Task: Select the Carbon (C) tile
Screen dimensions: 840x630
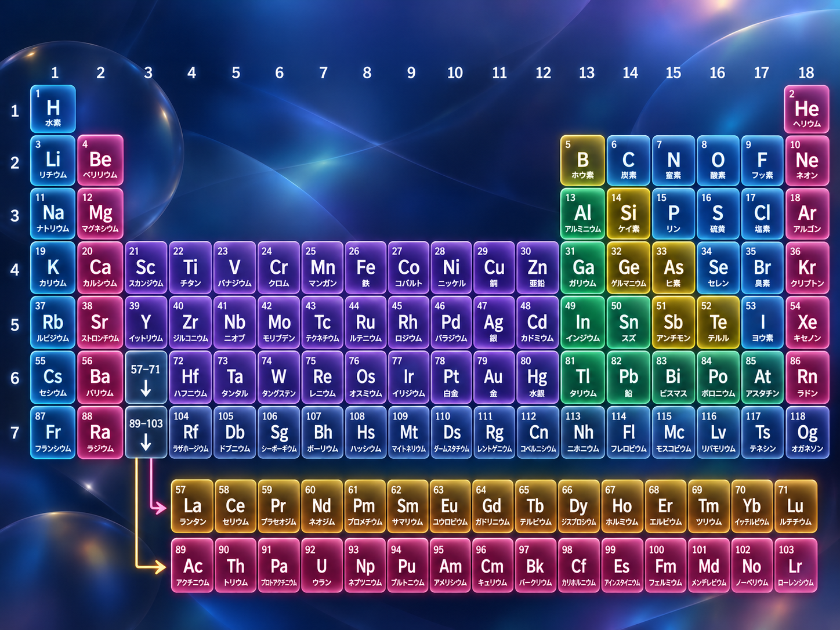Action: point(628,161)
